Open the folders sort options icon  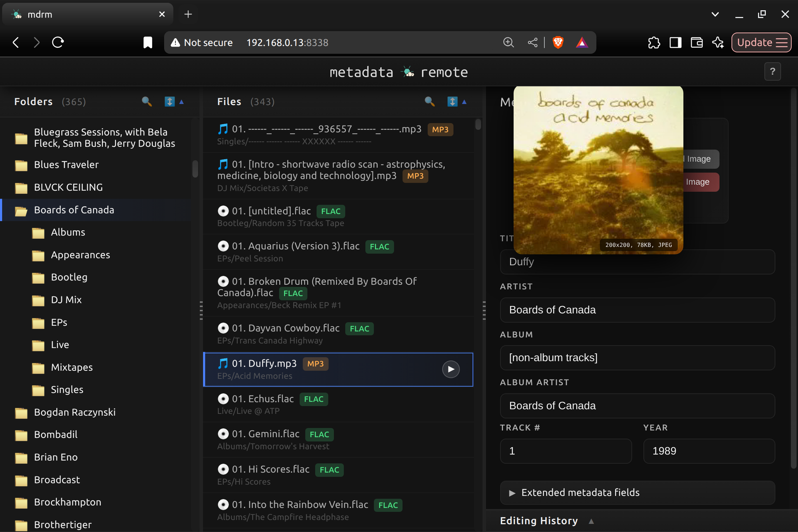(170, 101)
